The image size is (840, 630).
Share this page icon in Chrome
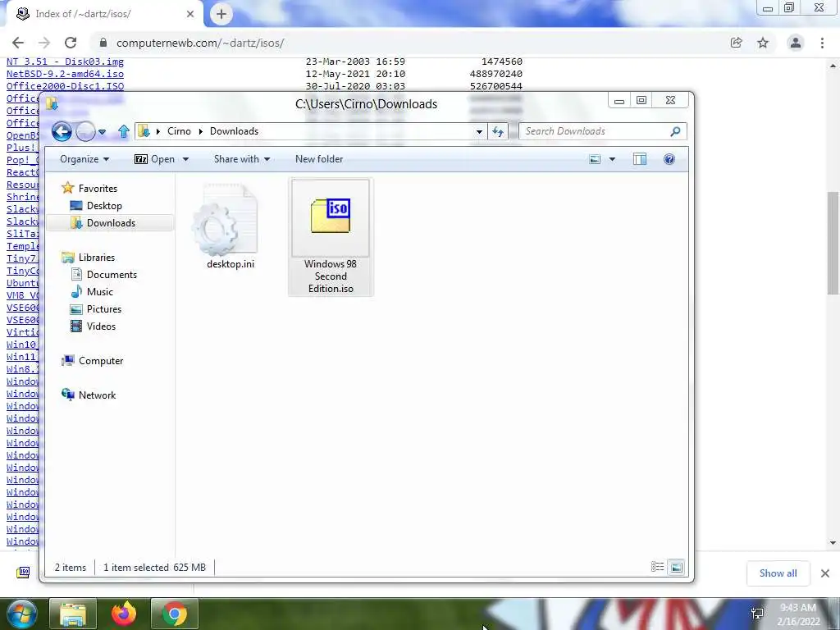736,43
